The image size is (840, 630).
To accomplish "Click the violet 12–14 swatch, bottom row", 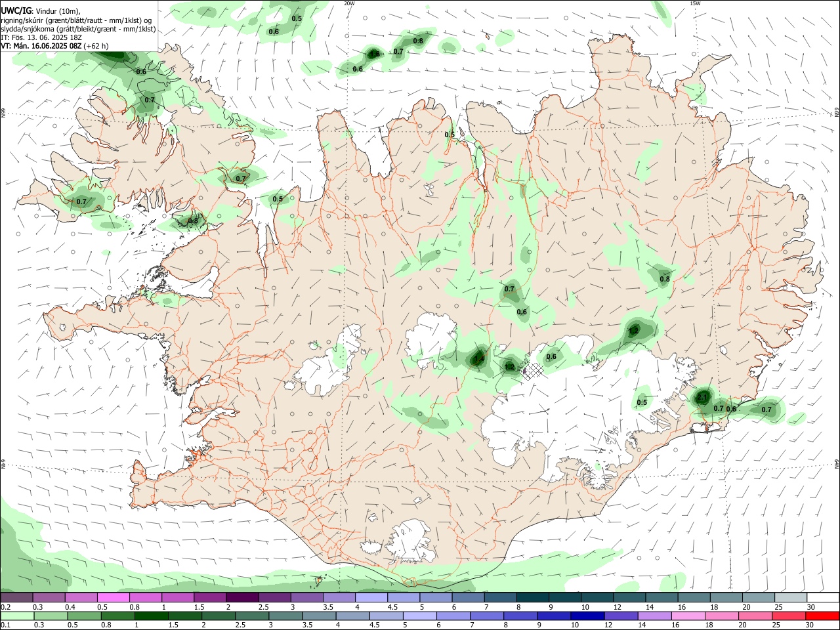I will tap(621, 616).
